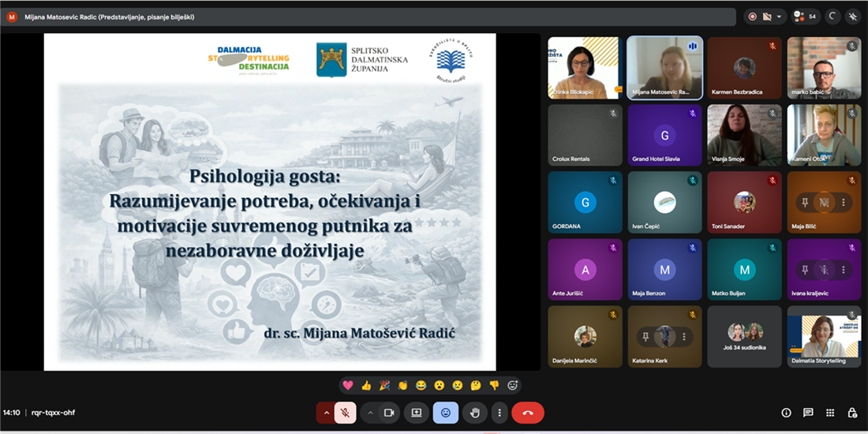Image resolution: width=868 pixels, height=434 pixels.
Task: Send the clapping hands reaction
Action: click(x=402, y=385)
